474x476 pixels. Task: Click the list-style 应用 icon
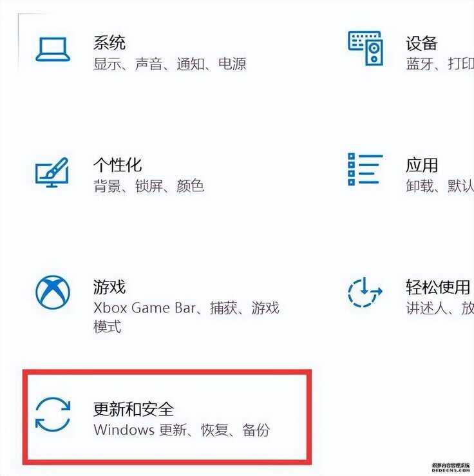pyautogui.click(x=365, y=169)
